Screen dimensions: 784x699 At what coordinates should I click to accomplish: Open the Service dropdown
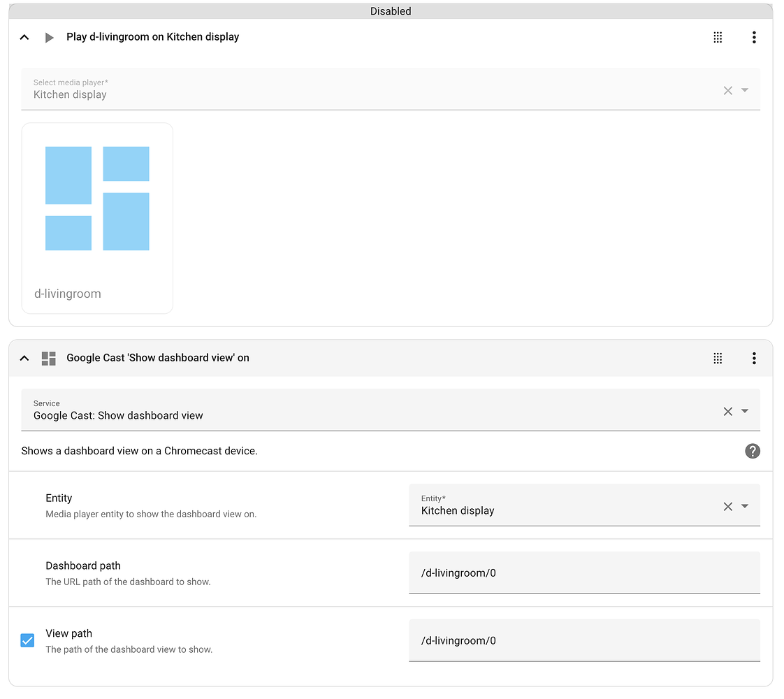point(744,411)
